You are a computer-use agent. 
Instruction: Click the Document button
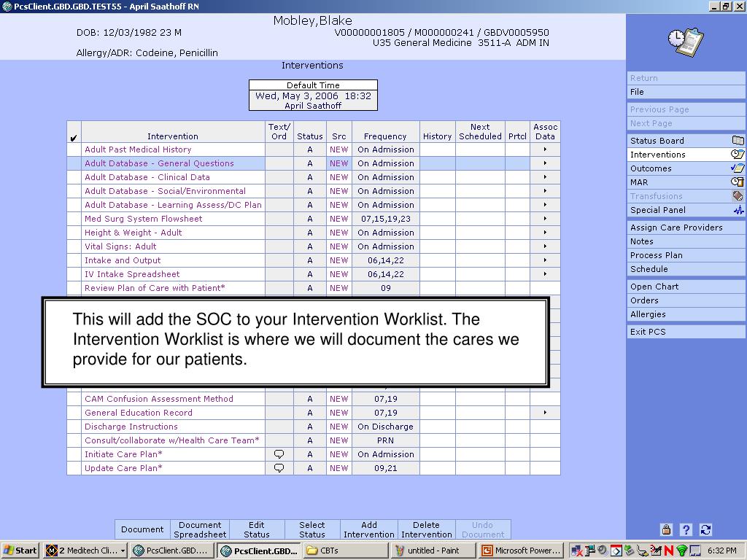tap(142, 529)
